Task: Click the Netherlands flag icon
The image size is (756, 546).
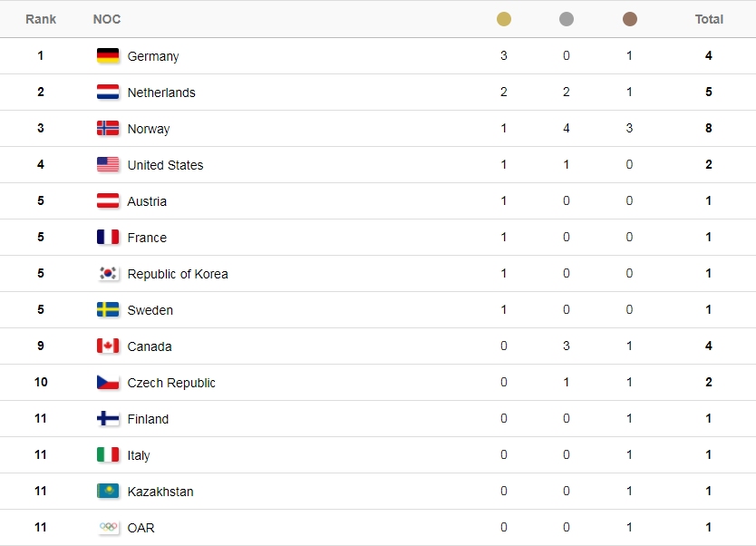Action: 108,92
